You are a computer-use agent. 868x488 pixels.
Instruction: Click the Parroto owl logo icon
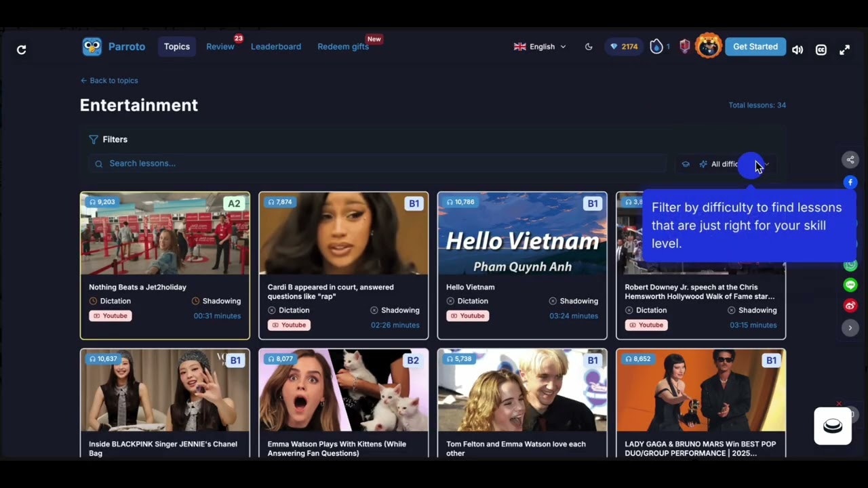point(92,47)
